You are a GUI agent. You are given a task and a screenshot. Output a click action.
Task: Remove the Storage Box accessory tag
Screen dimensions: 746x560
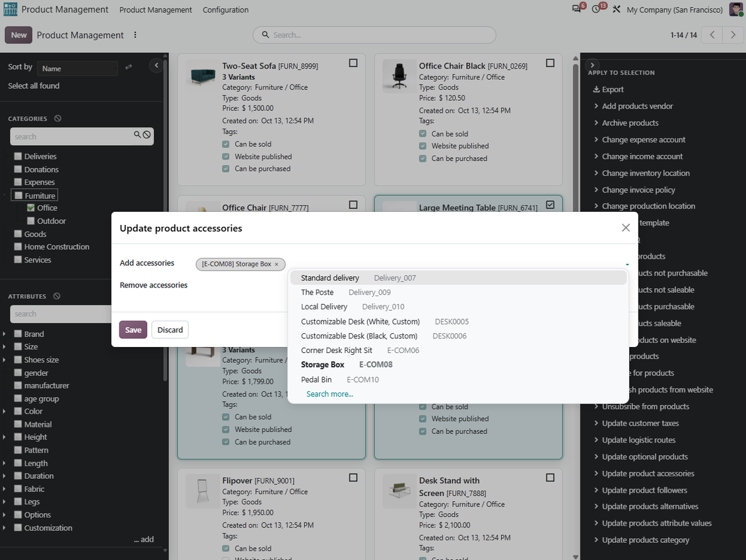pyautogui.click(x=277, y=264)
